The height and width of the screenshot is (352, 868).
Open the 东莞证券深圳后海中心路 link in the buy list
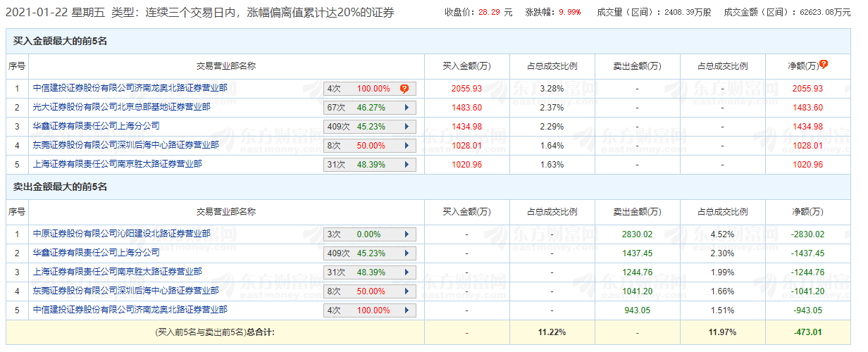(126, 145)
